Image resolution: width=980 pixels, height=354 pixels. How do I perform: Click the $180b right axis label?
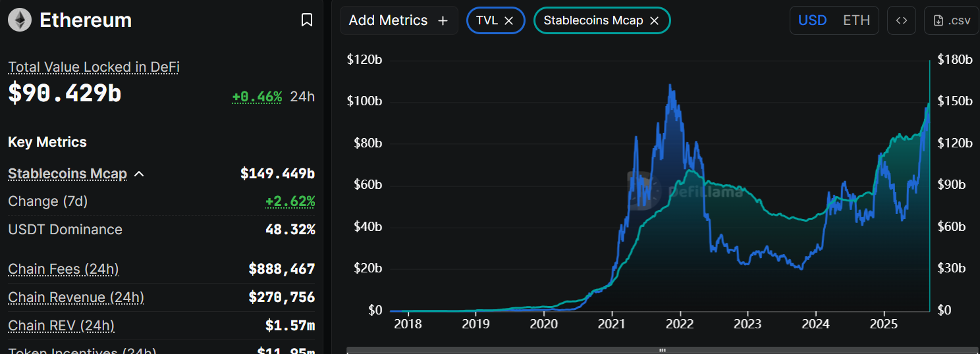point(955,60)
